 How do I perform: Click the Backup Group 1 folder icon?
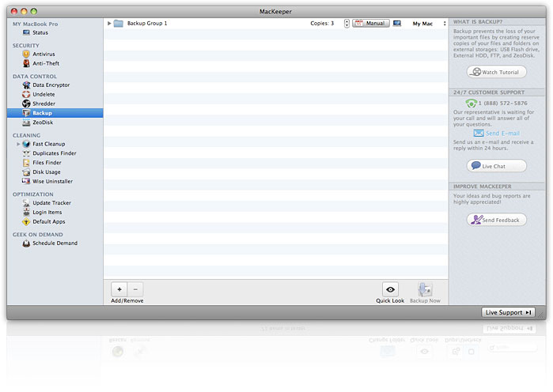tap(119, 24)
